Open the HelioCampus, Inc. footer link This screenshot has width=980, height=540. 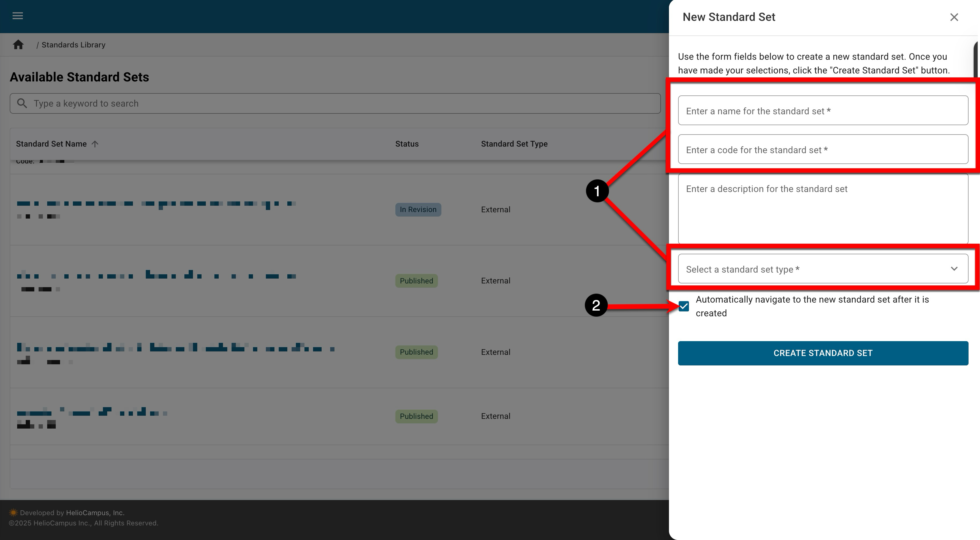click(95, 513)
